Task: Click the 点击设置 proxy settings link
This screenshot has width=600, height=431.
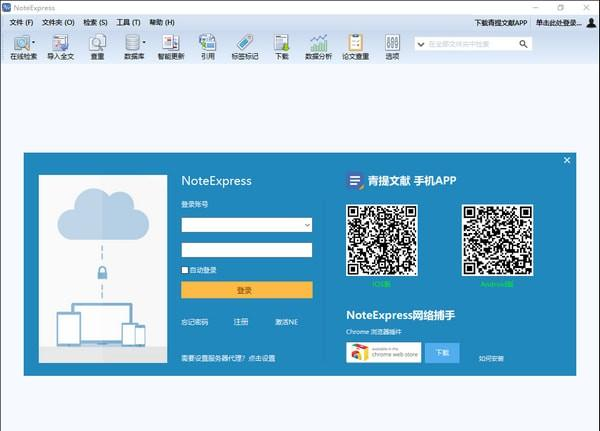Action: click(262, 358)
